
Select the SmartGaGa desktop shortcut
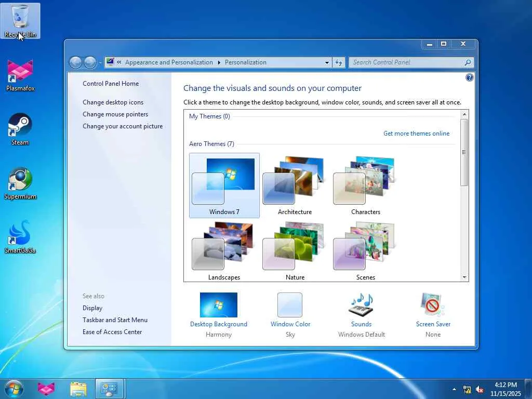click(20, 237)
